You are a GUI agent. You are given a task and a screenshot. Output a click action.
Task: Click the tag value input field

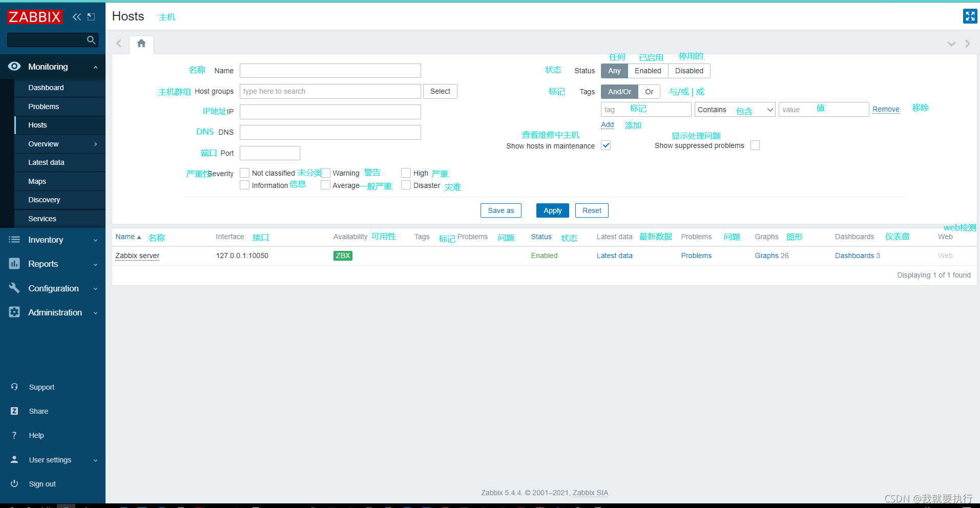click(824, 110)
